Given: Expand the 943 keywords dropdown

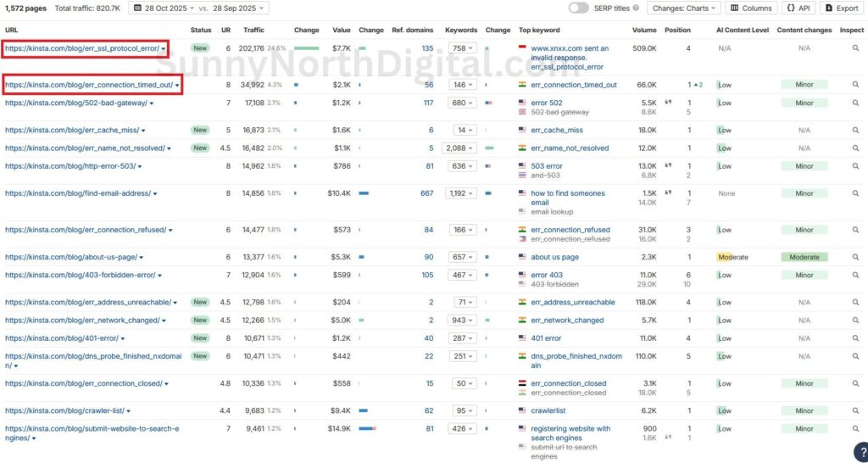Looking at the screenshot, I should point(463,320).
